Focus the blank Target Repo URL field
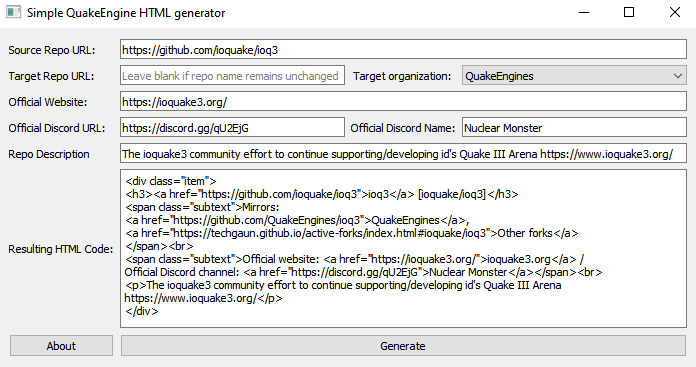Image resolution: width=696 pixels, height=367 pixels. click(232, 76)
